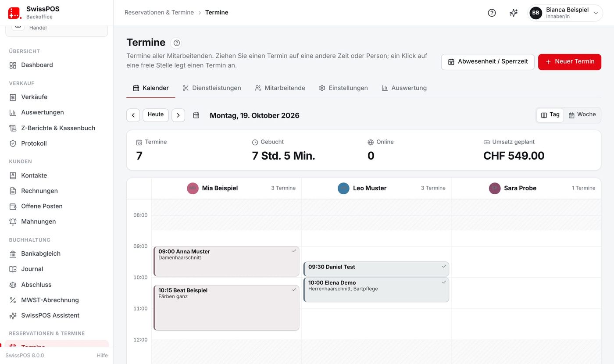Image resolution: width=614 pixels, height=364 pixels.
Task: Open the Einstellungen tab
Action: pyautogui.click(x=343, y=88)
